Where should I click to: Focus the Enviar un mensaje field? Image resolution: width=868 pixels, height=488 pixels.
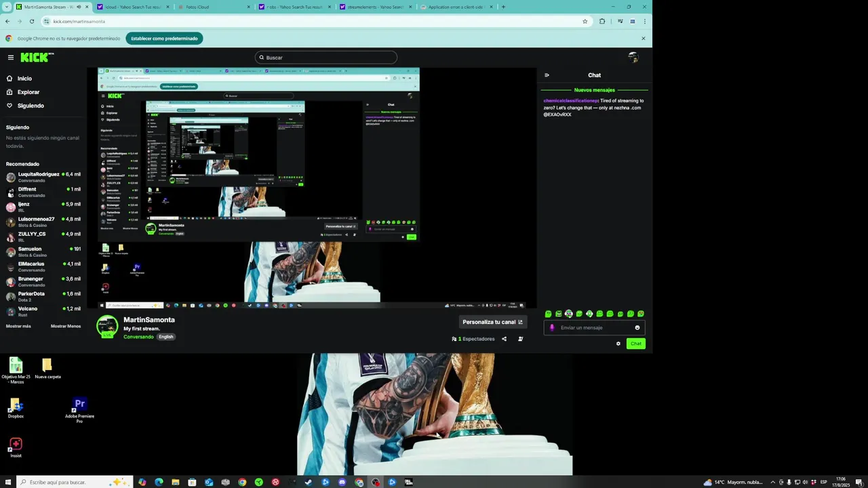point(594,328)
